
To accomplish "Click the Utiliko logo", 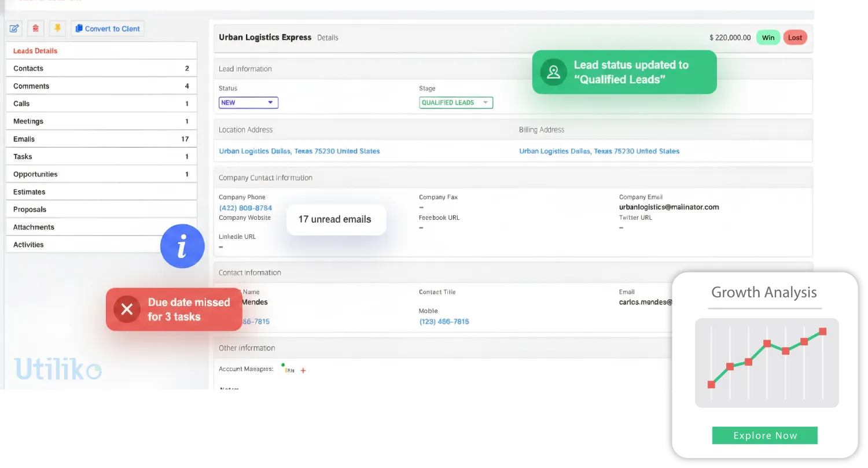I will point(58,369).
